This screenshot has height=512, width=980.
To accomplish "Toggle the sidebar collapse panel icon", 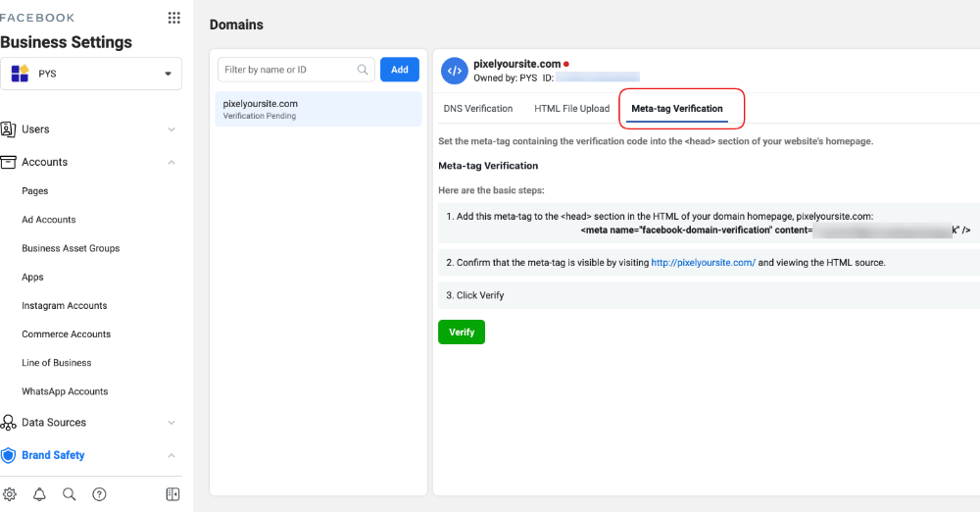I will tap(173, 494).
